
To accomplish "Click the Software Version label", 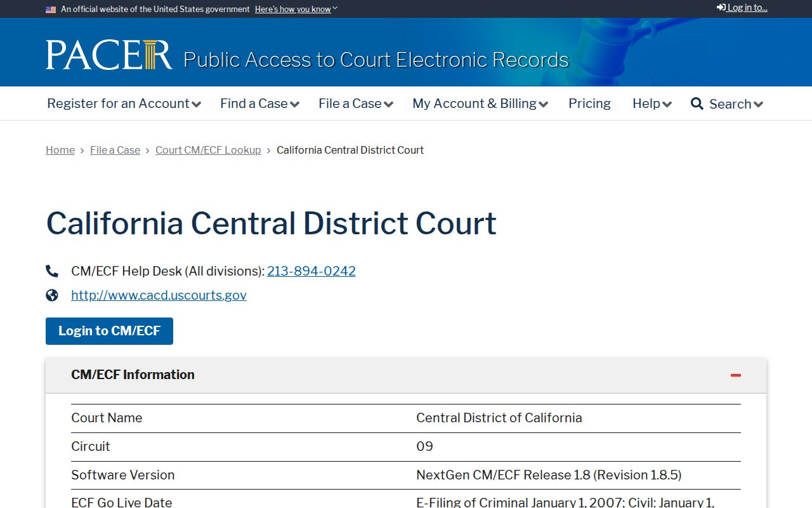I will (x=123, y=475).
